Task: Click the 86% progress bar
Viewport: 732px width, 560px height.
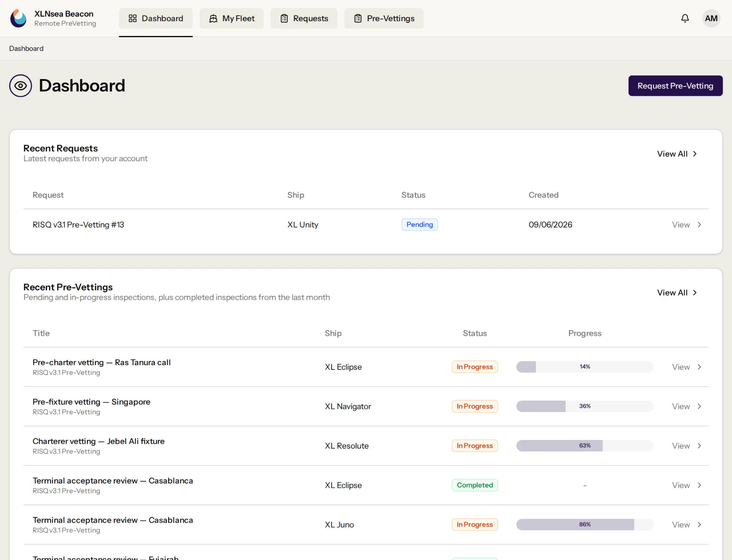Action: click(x=585, y=525)
